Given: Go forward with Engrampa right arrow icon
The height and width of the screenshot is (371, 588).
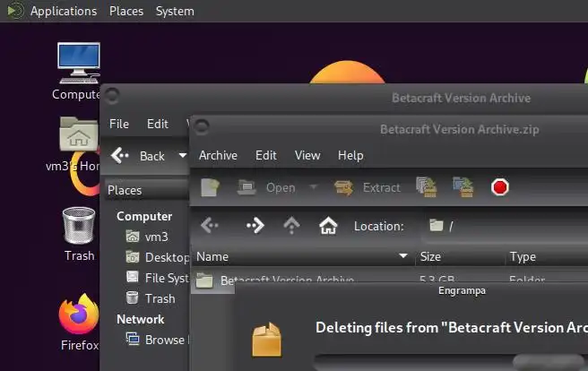Looking at the screenshot, I should (255, 226).
